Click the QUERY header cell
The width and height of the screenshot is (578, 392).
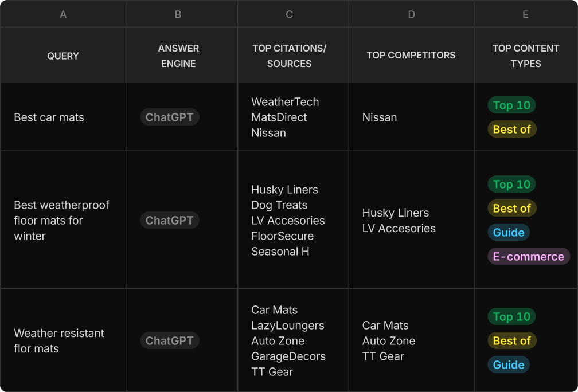click(64, 55)
